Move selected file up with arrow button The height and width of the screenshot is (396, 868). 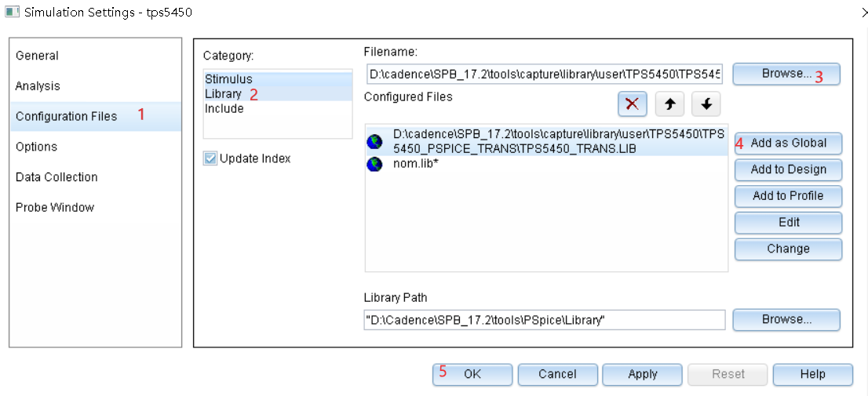669,104
